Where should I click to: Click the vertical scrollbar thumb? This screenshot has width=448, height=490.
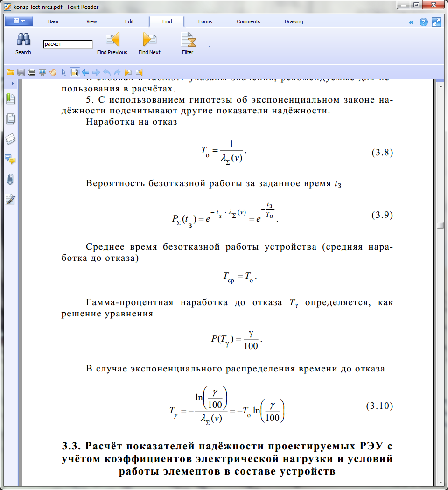point(440,225)
